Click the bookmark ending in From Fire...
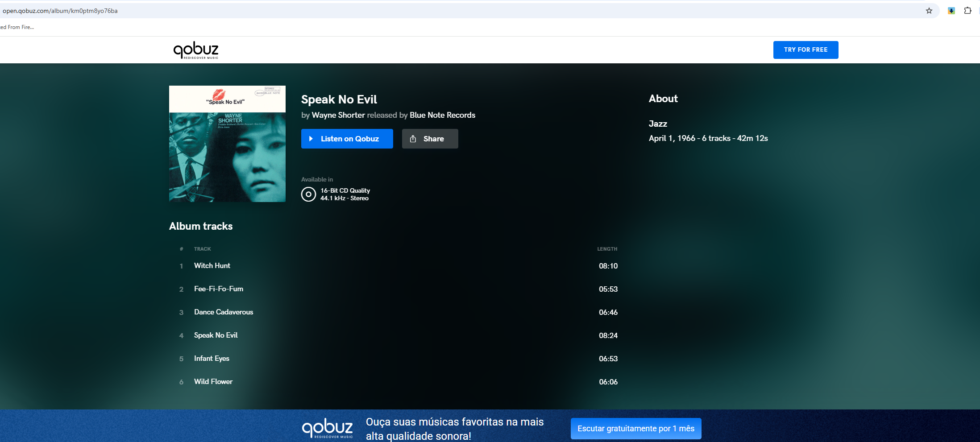The width and height of the screenshot is (980, 442). (x=17, y=27)
